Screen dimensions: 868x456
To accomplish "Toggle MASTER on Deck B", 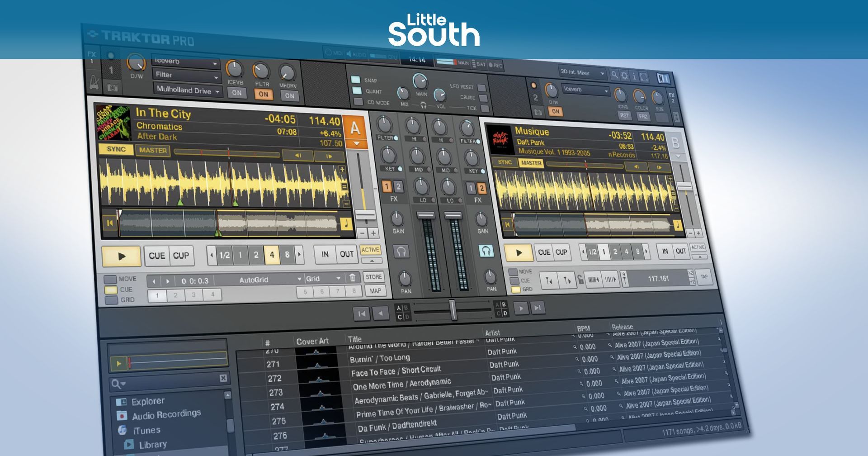I will pyautogui.click(x=531, y=163).
